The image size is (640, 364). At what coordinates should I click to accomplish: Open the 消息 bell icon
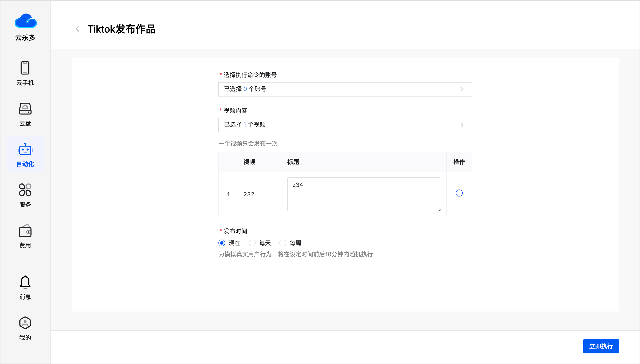pyautogui.click(x=25, y=282)
